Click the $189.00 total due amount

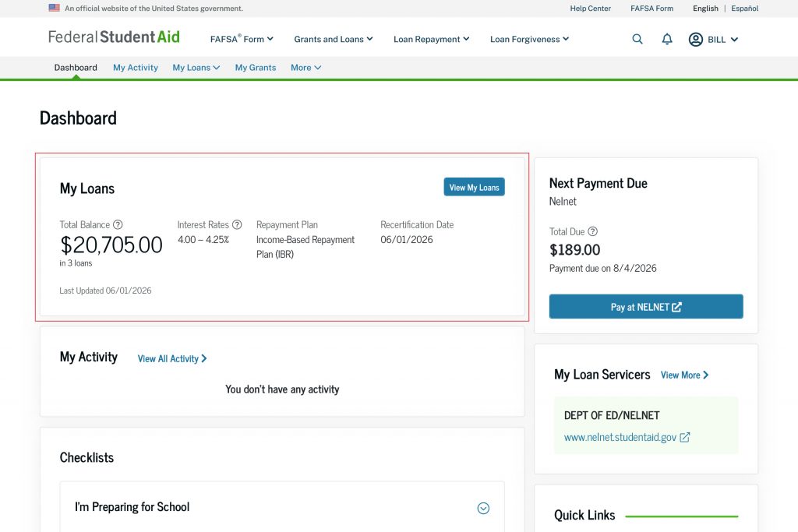[574, 250]
